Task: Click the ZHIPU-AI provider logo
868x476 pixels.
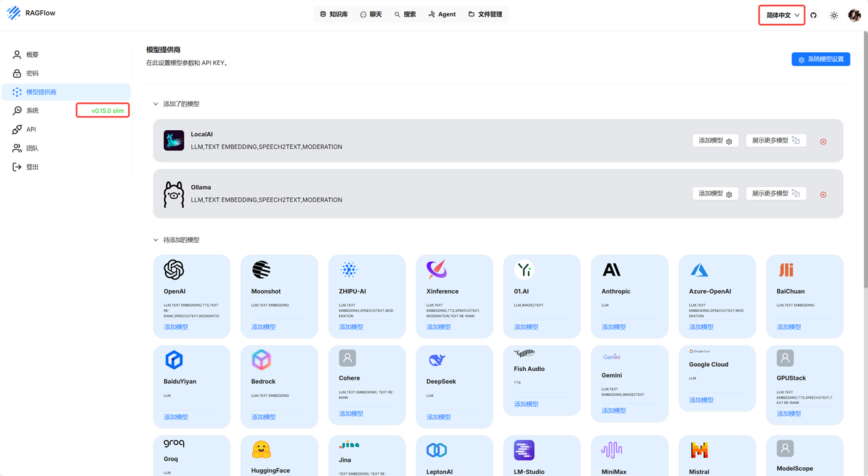Action: (349, 270)
